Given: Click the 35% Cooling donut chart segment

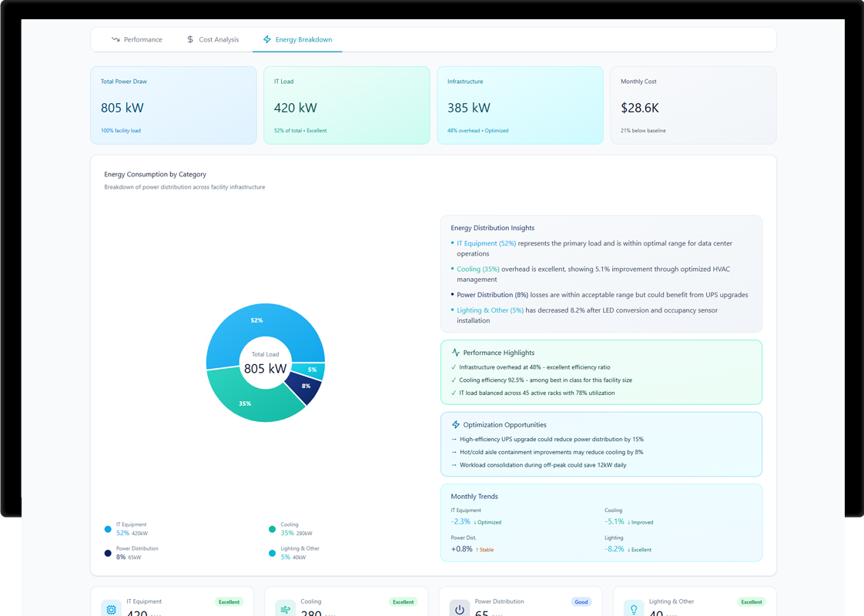Looking at the screenshot, I should [245, 400].
